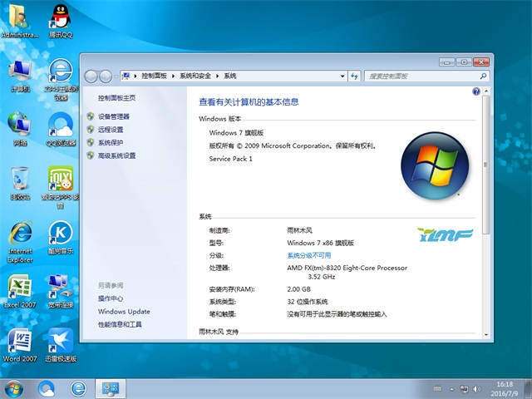Open the 宽带连接 broadband connection shortcut
Viewport: 532px width, 399px height.
coord(61,291)
